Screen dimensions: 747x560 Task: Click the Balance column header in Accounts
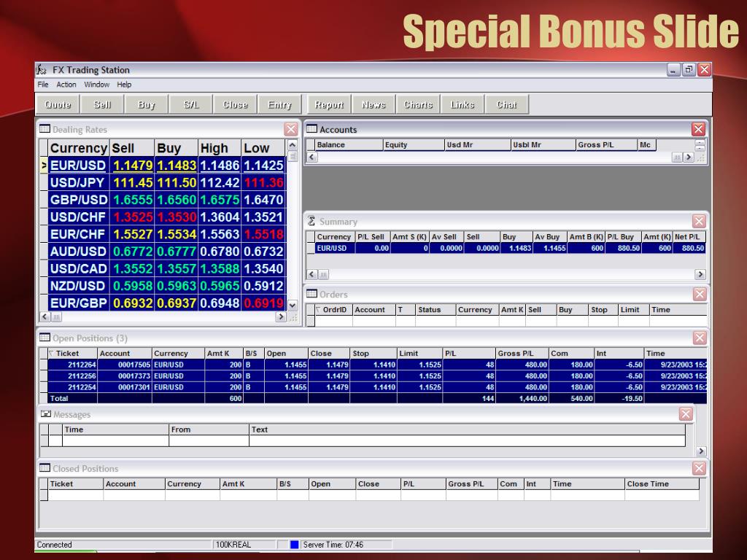click(x=349, y=145)
